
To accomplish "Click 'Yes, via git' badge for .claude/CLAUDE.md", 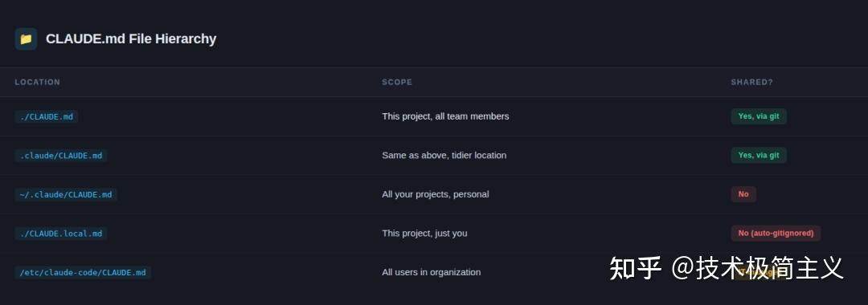I will pos(759,155).
